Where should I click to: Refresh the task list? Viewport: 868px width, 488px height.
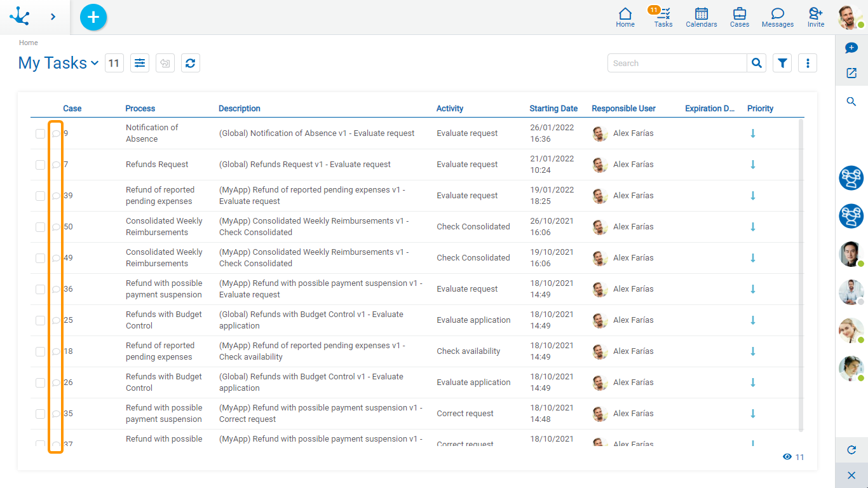[x=191, y=63]
